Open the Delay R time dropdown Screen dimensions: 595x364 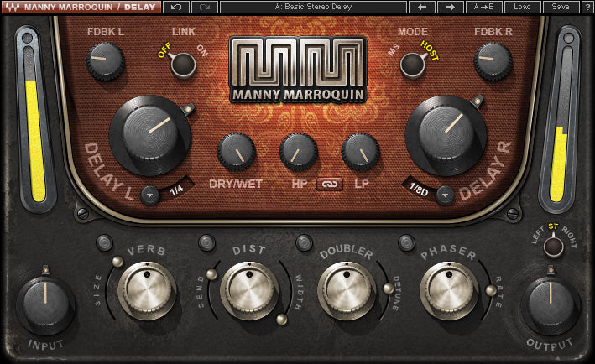445,195
